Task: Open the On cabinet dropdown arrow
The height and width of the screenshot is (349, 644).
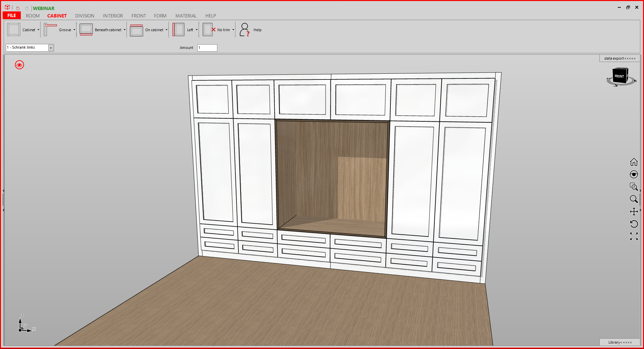Action: 166,30
